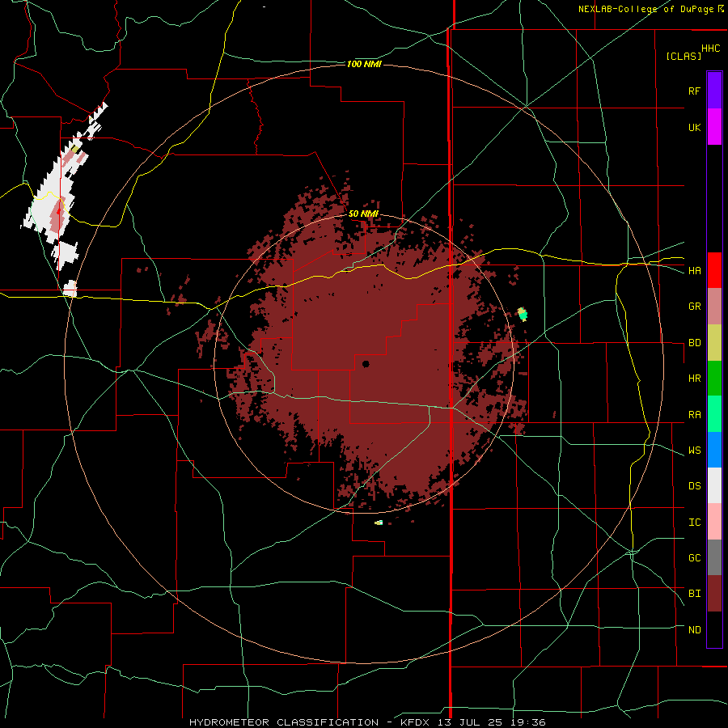Screen dimensions: 728x728
Task: Click the HR legend label
Action: (x=694, y=379)
